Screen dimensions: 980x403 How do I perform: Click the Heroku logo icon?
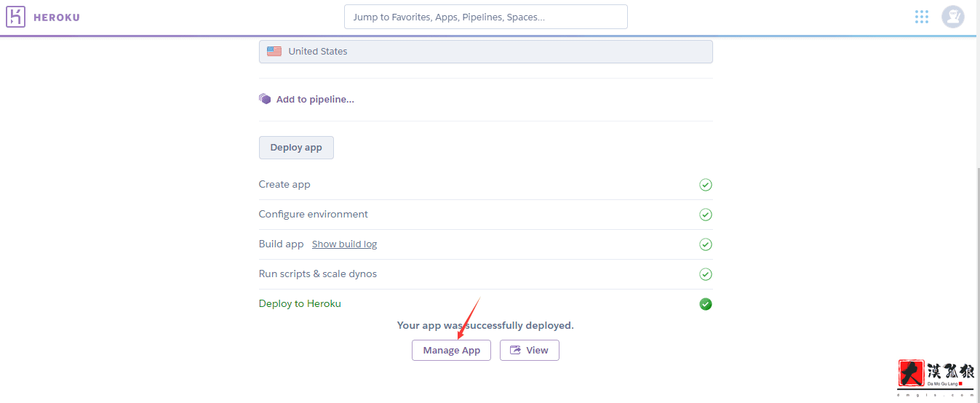pos(15,17)
